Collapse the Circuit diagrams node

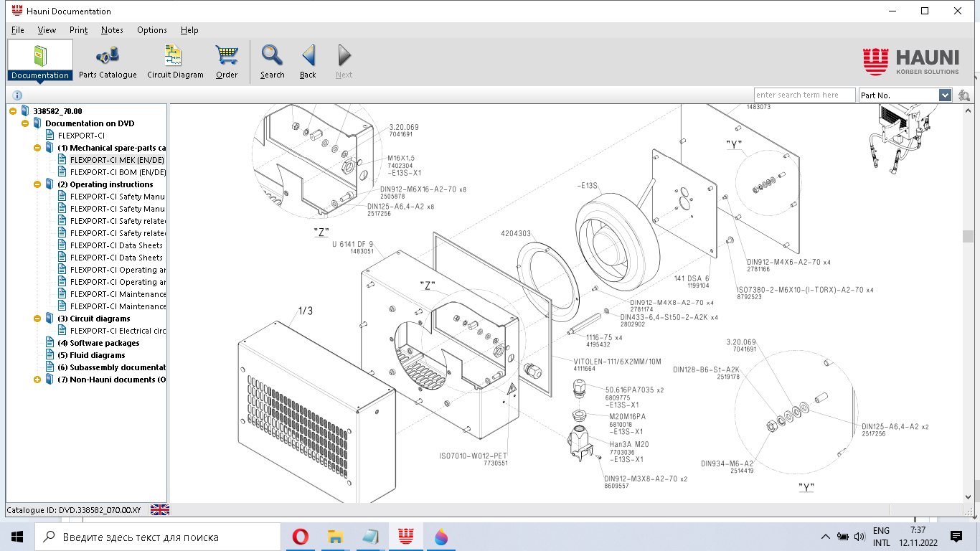(37, 319)
